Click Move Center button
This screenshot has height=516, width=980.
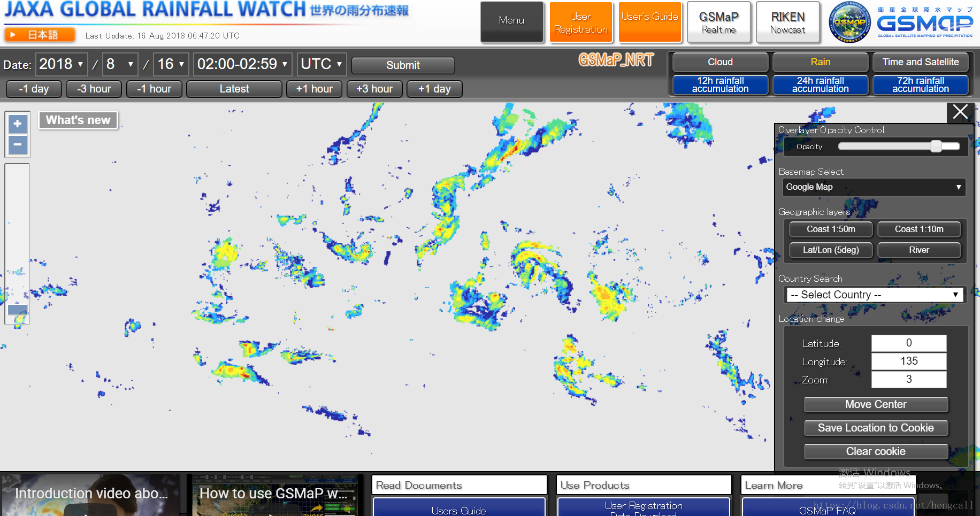[x=876, y=405]
